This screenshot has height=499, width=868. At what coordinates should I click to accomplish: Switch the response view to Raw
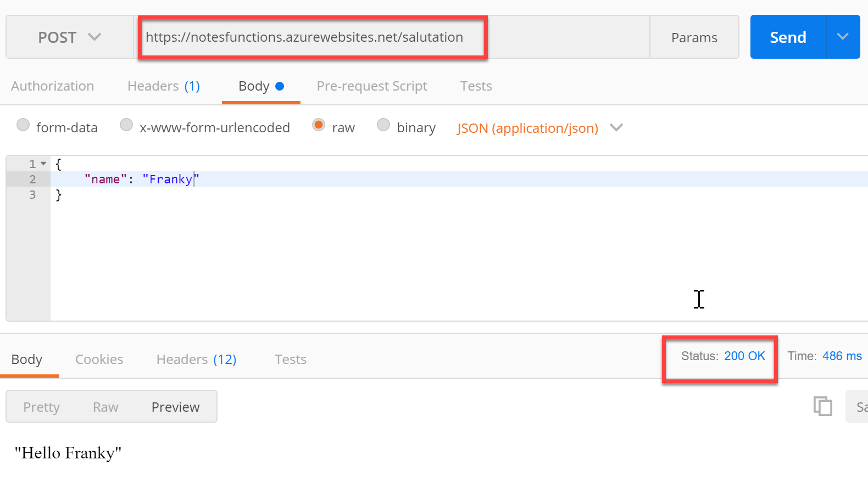click(105, 407)
